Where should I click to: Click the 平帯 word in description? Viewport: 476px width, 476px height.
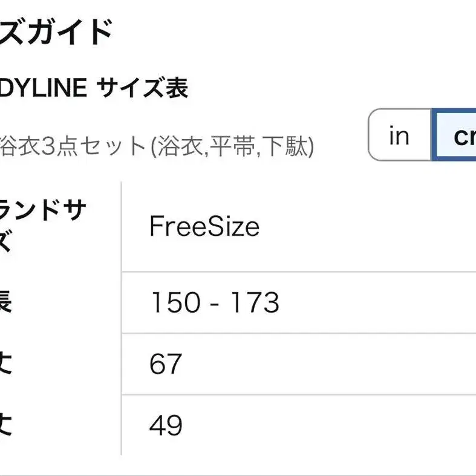point(232,146)
